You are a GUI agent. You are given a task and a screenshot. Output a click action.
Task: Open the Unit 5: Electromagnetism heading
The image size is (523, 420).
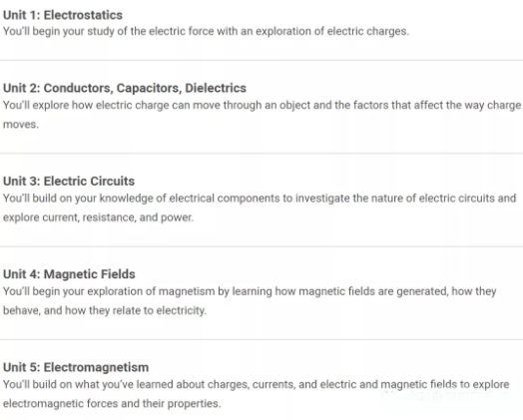click(76, 367)
